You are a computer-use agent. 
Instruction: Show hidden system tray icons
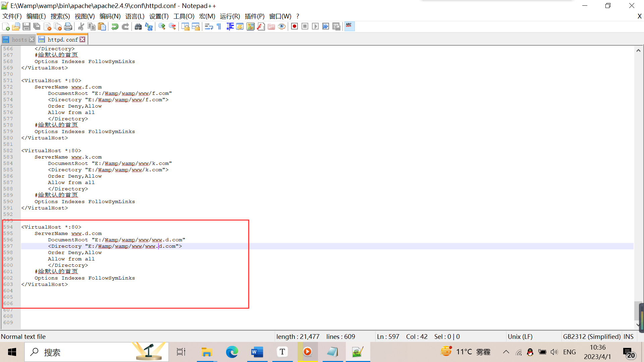coord(506,352)
